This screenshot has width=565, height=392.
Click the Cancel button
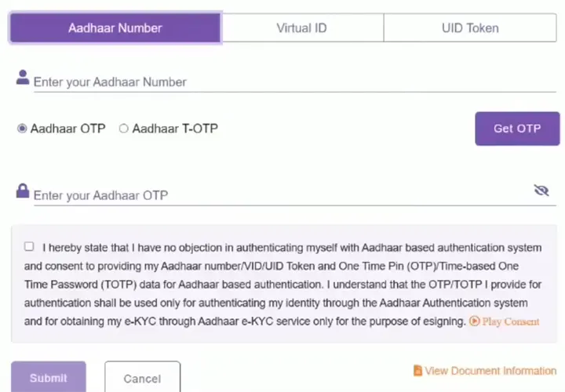(142, 379)
